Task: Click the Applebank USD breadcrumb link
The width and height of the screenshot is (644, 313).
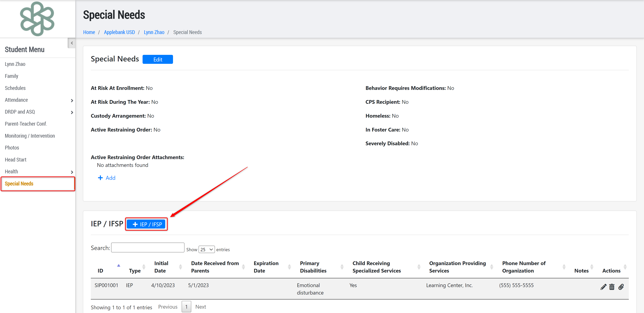Action: (x=119, y=32)
